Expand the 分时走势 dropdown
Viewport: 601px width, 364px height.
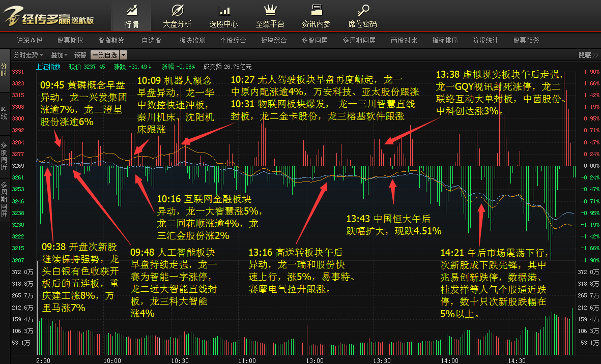point(28,55)
